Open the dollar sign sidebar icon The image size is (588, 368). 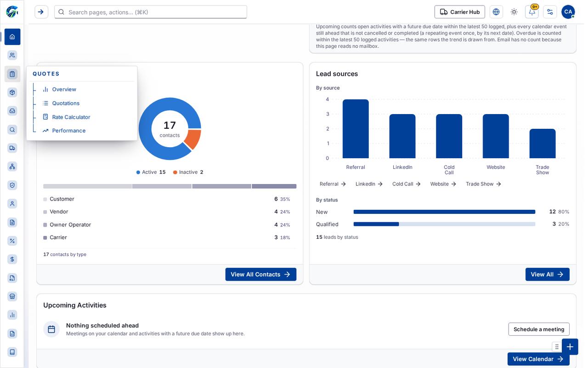(x=12, y=259)
